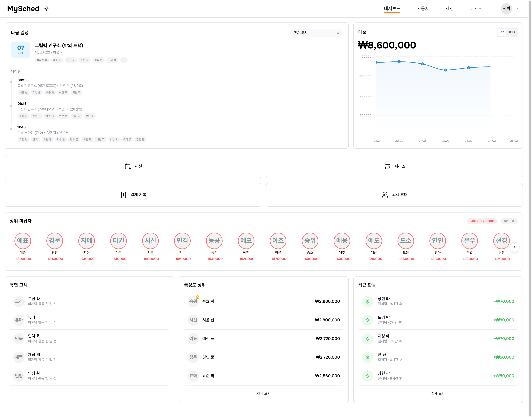This screenshot has width=532, height=417.
Task: Click the repeat 시리즈 icon
Action: [387, 166]
